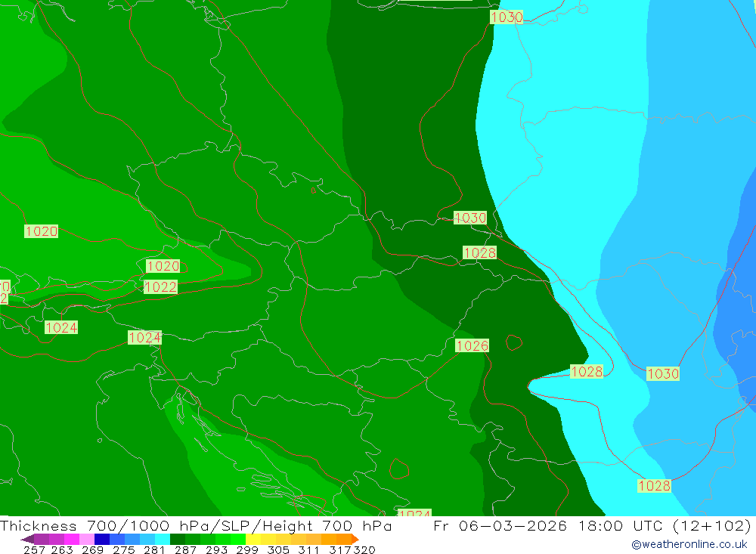The image size is (756, 554).
Task: Click the (12+102) forecast hour text
Action: (712, 526)
